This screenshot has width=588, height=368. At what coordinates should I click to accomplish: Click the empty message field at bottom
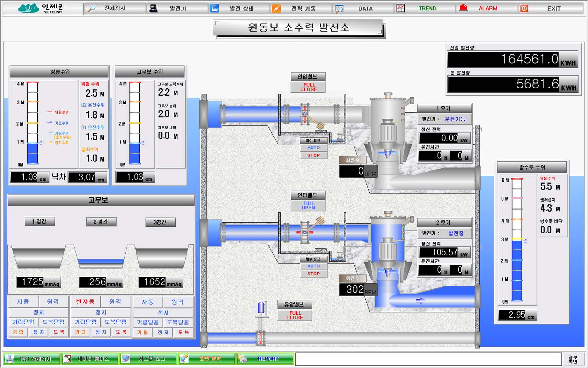click(x=428, y=359)
